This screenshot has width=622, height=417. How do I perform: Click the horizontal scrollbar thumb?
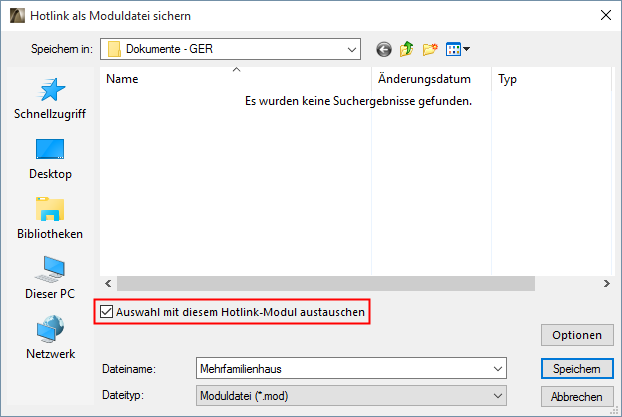(326, 283)
